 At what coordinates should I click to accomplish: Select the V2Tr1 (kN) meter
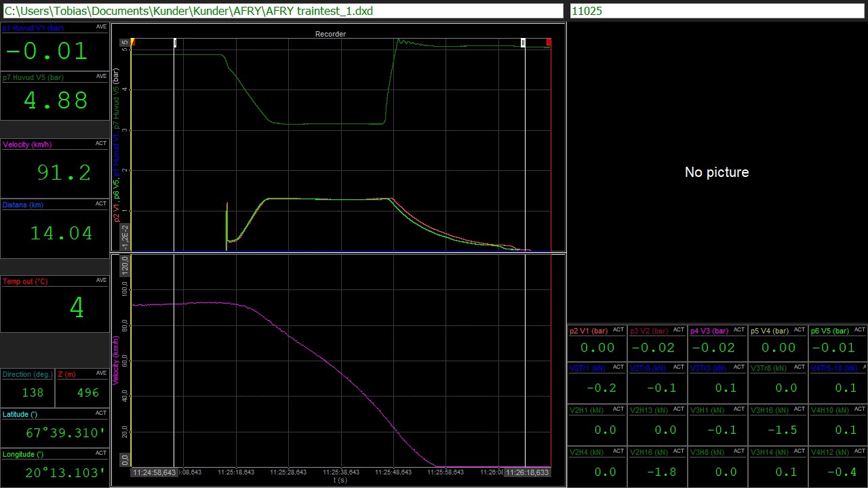pos(597,383)
